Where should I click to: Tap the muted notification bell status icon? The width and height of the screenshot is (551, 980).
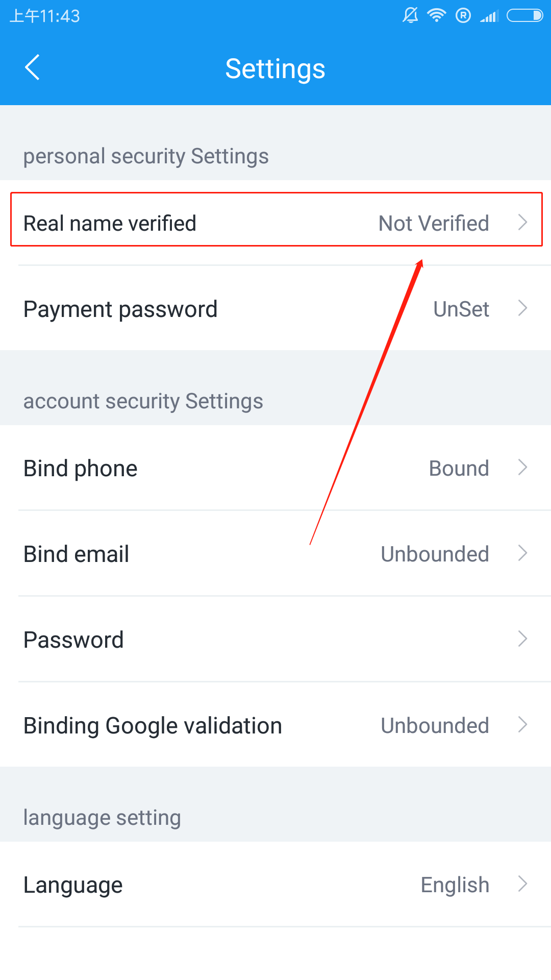pos(410,15)
